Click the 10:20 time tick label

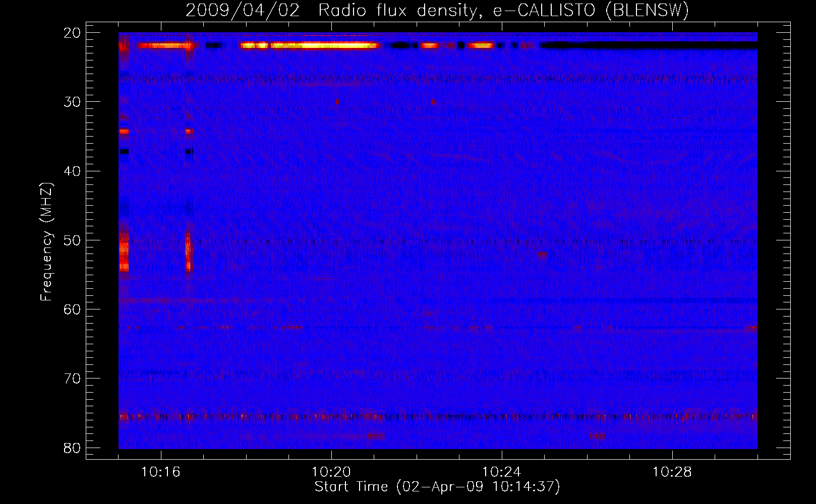pyautogui.click(x=331, y=472)
